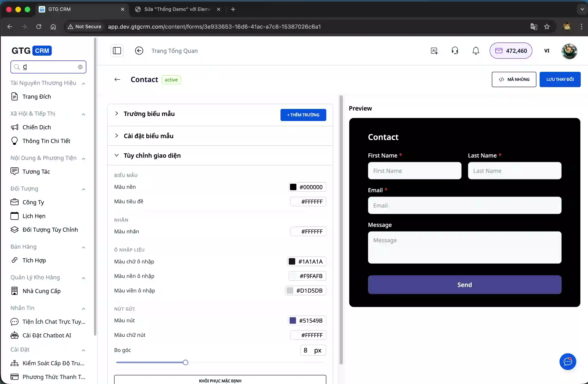Click the AI assistant icon in header
The width and height of the screenshot is (588, 384).
(434, 51)
